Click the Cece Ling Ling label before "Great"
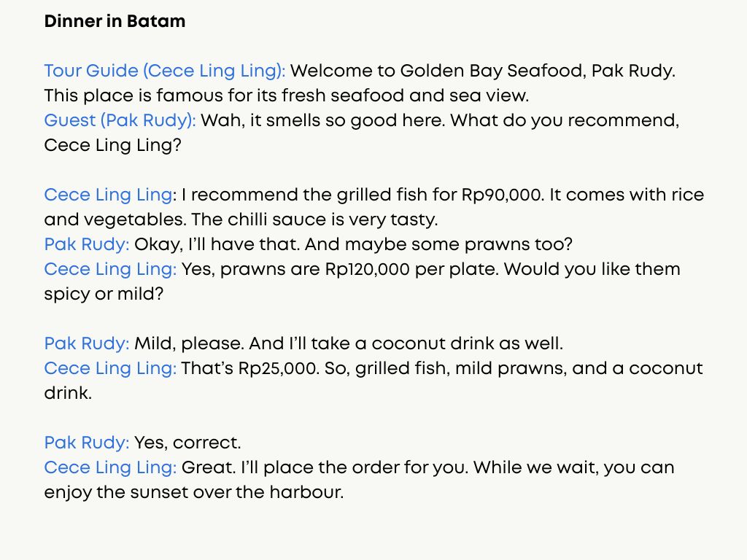Viewport: 747px width, 560px height. point(109,467)
